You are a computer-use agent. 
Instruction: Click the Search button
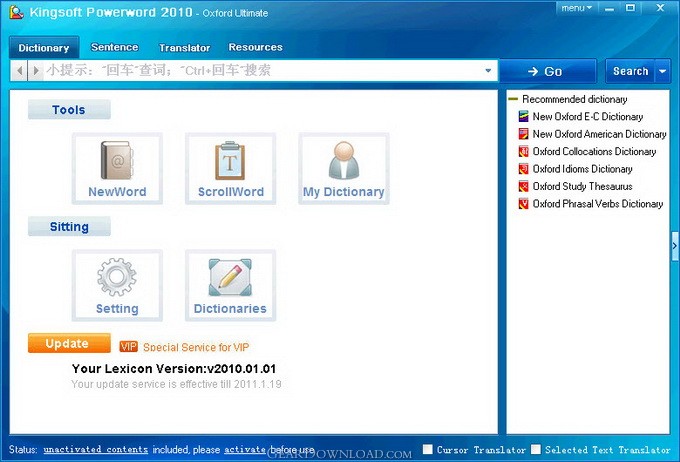click(x=630, y=71)
